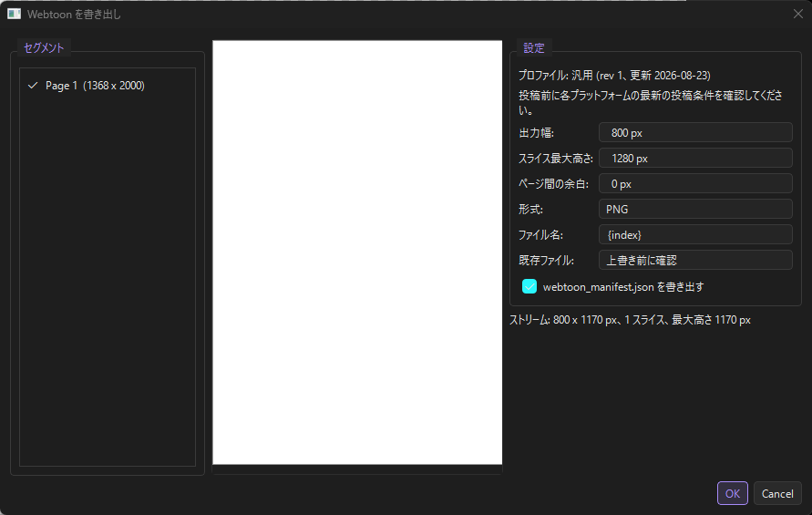Click the app icon in title bar
Image resolution: width=812 pixels, height=515 pixels.
point(14,14)
